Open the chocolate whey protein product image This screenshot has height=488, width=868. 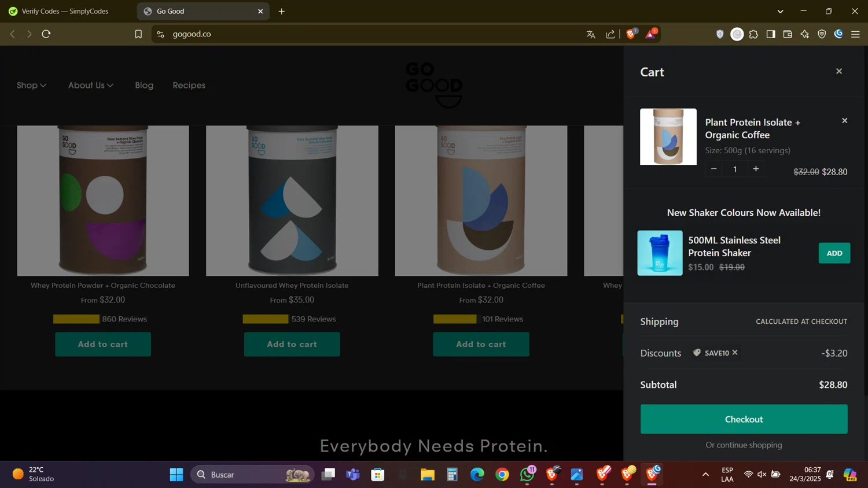click(x=103, y=201)
